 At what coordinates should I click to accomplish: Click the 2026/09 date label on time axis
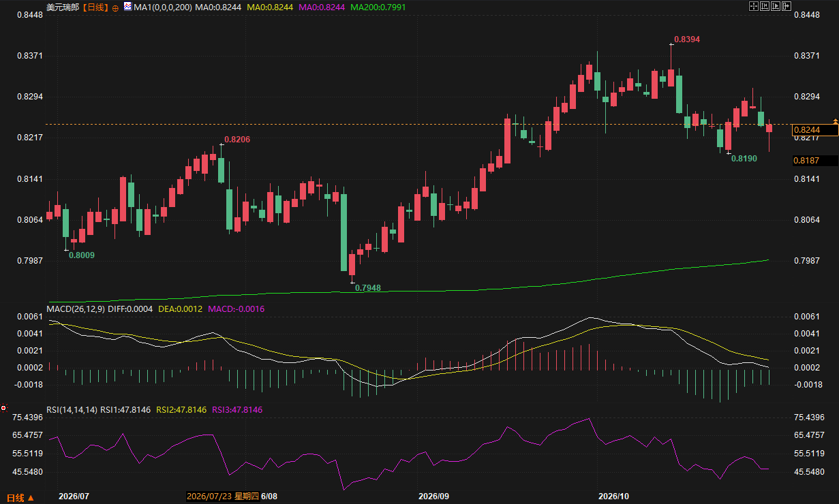433,497
